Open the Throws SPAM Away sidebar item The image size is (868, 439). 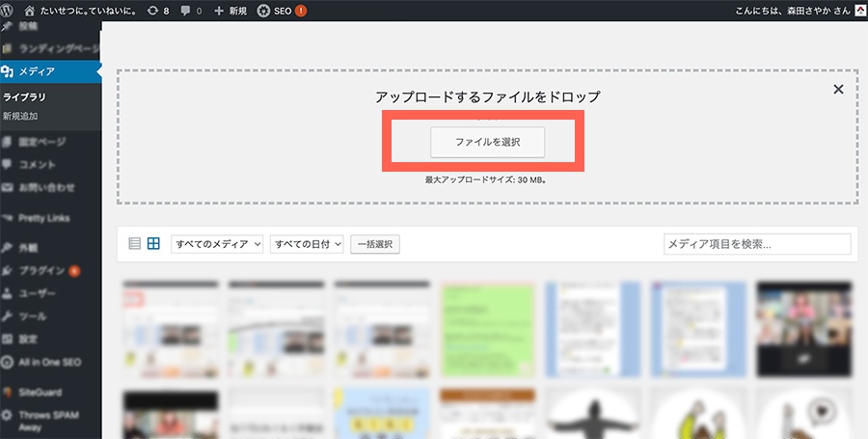click(x=50, y=421)
